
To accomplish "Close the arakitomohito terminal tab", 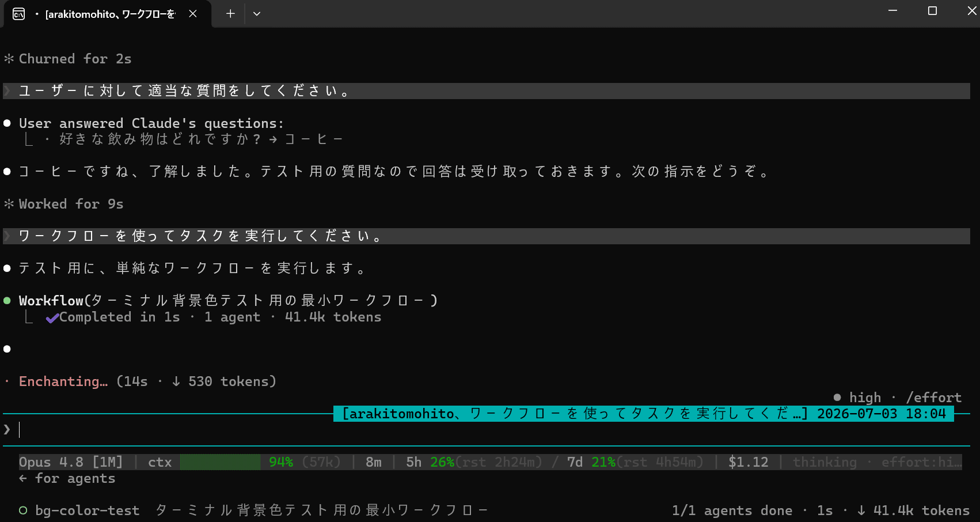I will pyautogui.click(x=193, y=14).
